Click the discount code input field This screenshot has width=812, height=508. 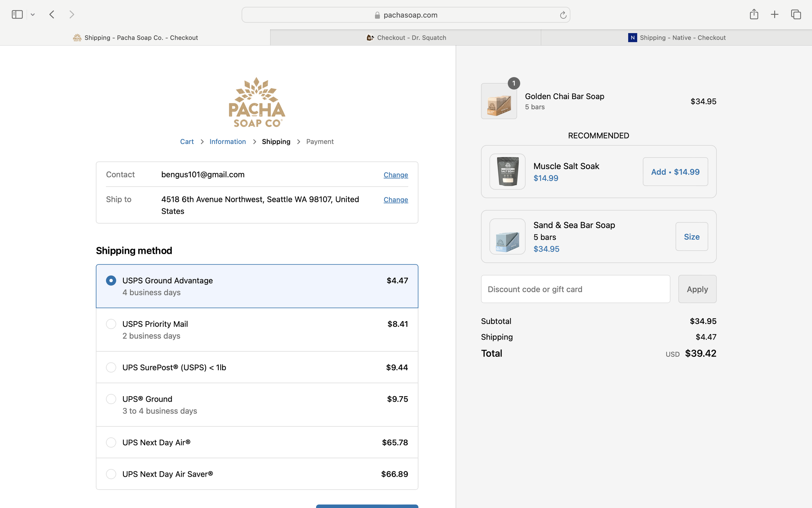coord(575,289)
